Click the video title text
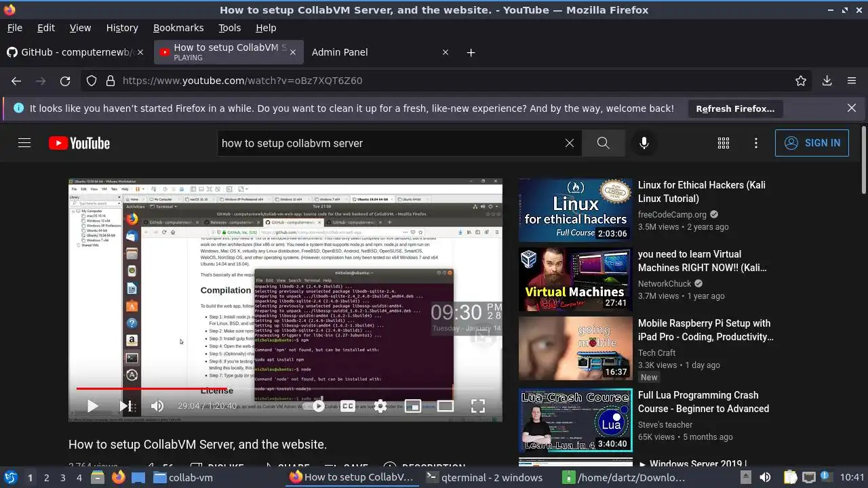The height and width of the screenshot is (488, 868). 197,445
